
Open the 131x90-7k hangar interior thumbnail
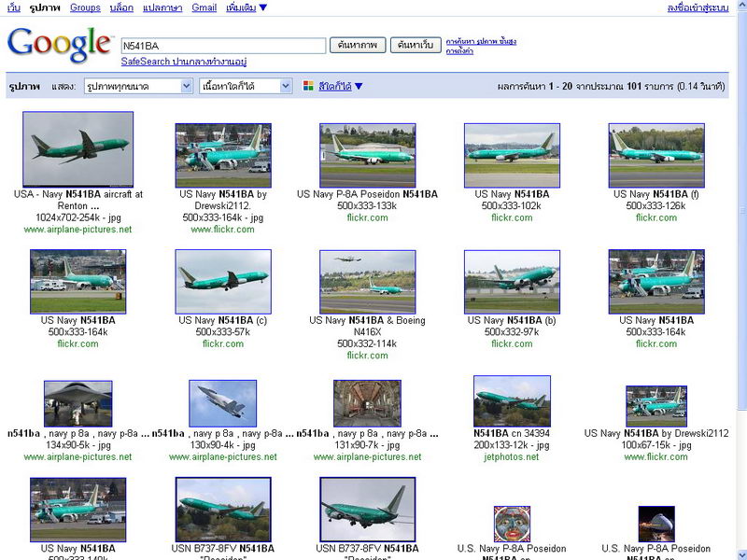pyautogui.click(x=367, y=403)
